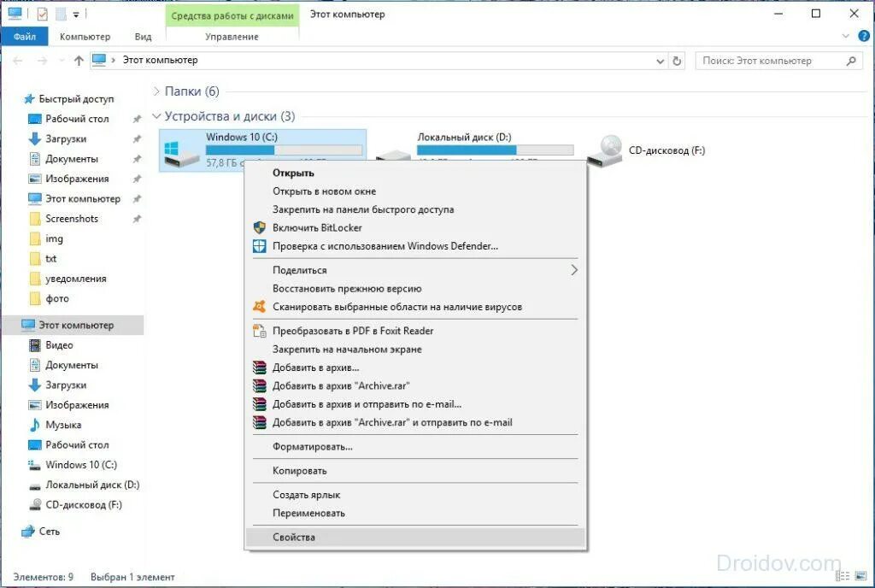This screenshot has height=588, width=875.
Task: Open the address bar history dropdown
Action: pyautogui.click(x=661, y=62)
